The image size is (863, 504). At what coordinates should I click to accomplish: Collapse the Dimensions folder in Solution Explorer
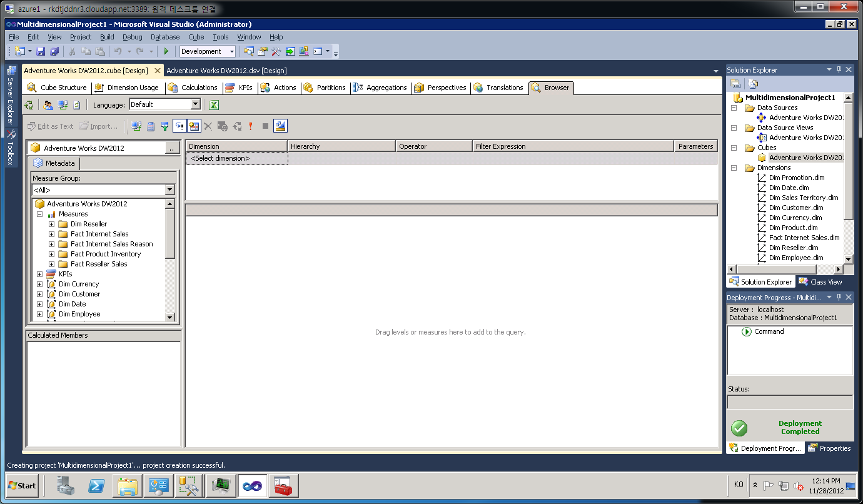[x=735, y=168]
